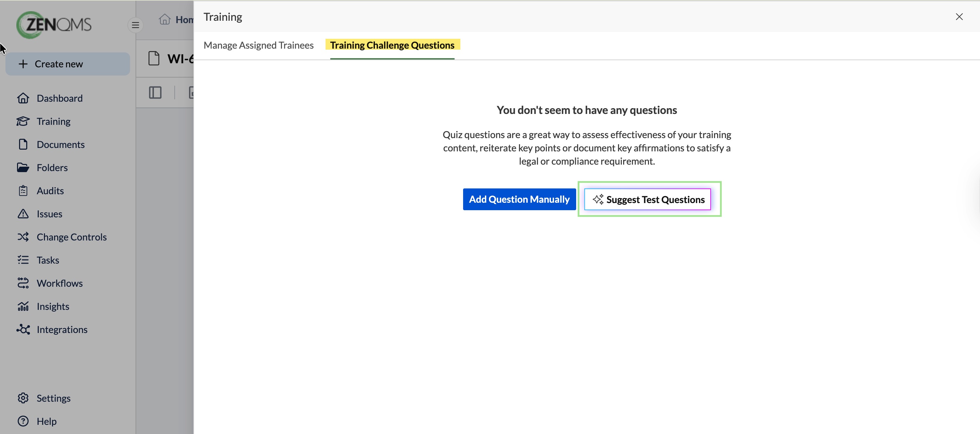Open Workflows label in sidebar

(60, 284)
